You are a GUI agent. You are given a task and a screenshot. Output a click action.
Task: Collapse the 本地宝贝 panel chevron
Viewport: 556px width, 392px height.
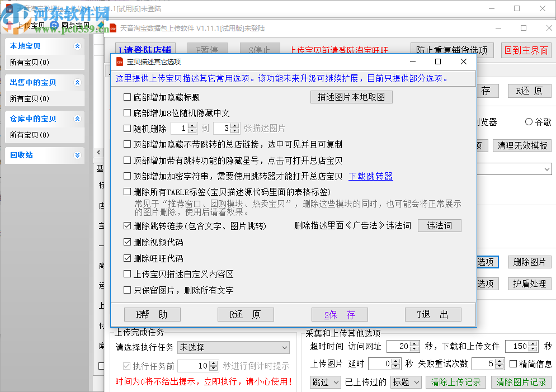point(77,46)
